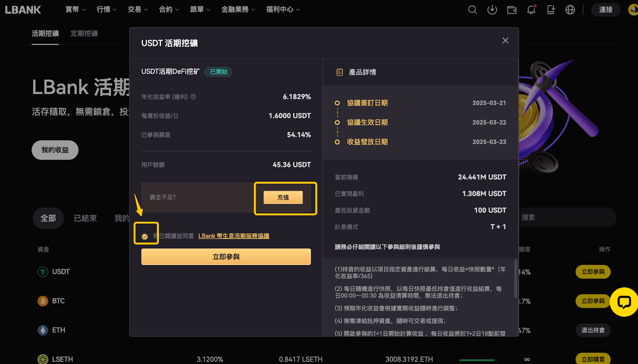This screenshot has height=364, width=638.
Task: Open the LBank 幣生息活期服務協議 link
Action: coord(234,236)
